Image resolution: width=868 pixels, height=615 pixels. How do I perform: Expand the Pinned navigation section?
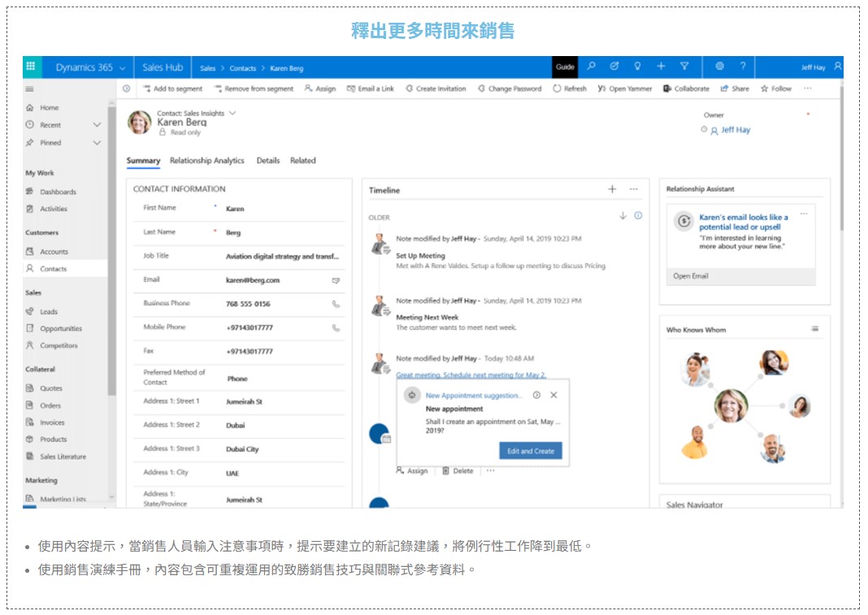tap(97, 143)
